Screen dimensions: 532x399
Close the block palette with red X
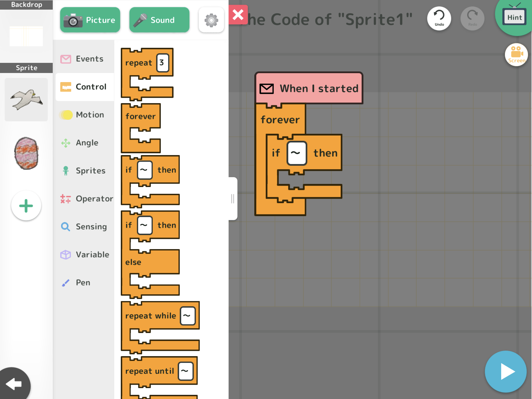pos(238,15)
